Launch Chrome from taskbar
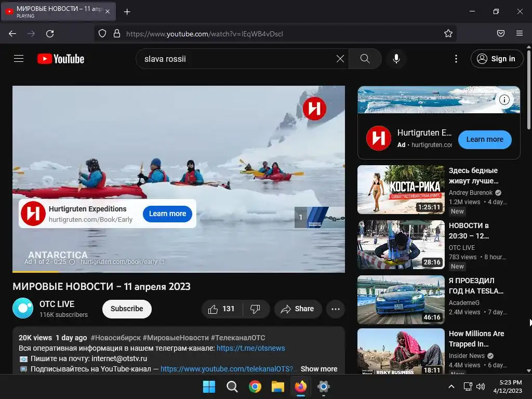Viewport: 532px width, 399px height. tap(255, 387)
